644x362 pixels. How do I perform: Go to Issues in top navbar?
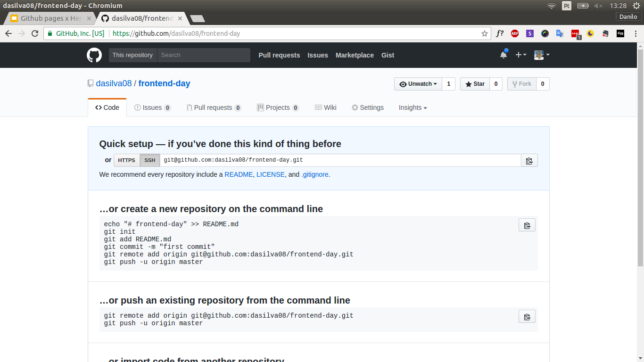tap(318, 55)
